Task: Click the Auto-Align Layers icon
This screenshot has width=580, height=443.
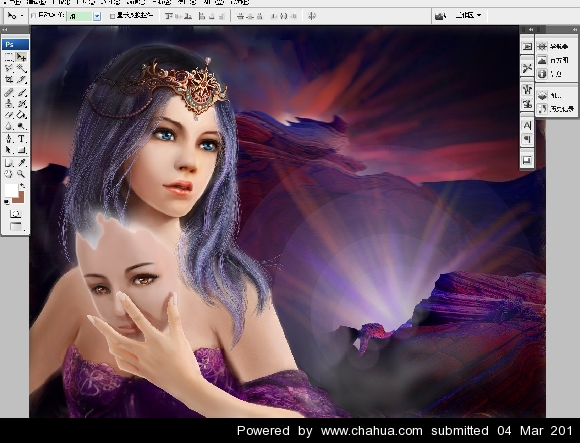Action: pos(312,16)
